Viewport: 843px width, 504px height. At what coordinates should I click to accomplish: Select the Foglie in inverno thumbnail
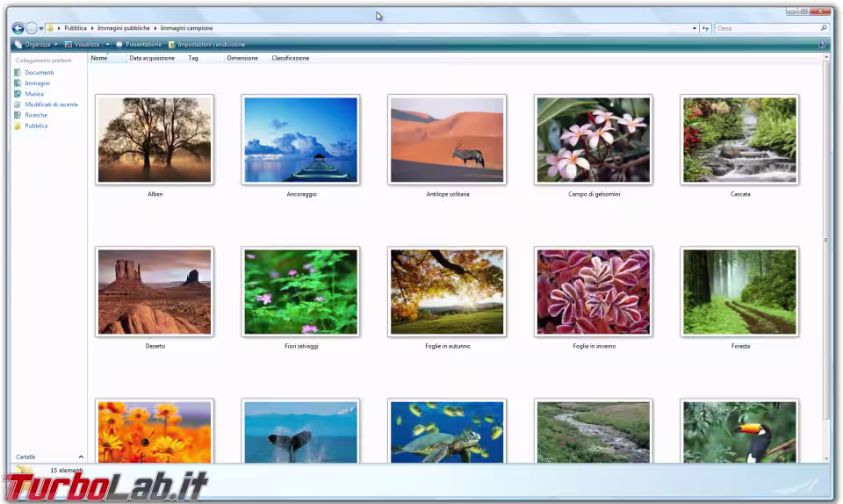pyautogui.click(x=594, y=292)
